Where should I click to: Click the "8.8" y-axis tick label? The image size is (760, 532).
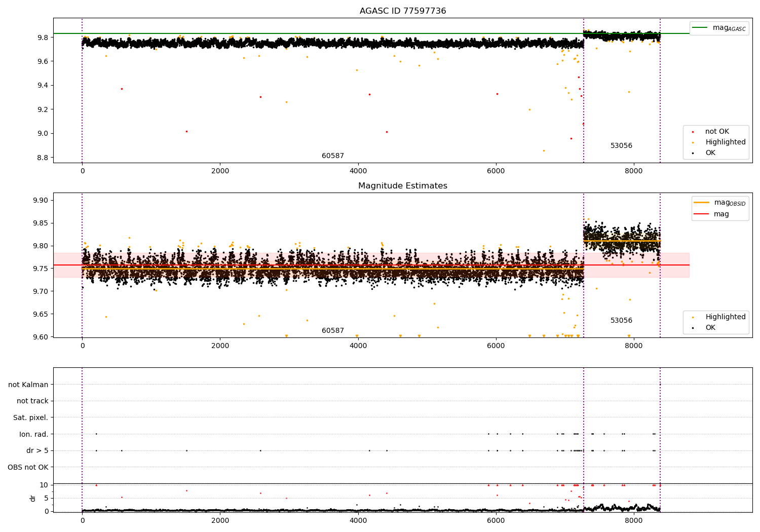(43, 158)
